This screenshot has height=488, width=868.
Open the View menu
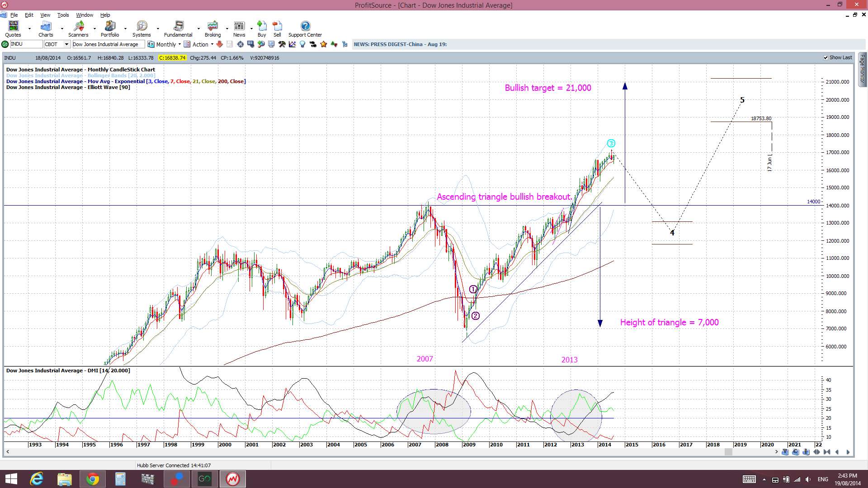pyautogui.click(x=45, y=15)
